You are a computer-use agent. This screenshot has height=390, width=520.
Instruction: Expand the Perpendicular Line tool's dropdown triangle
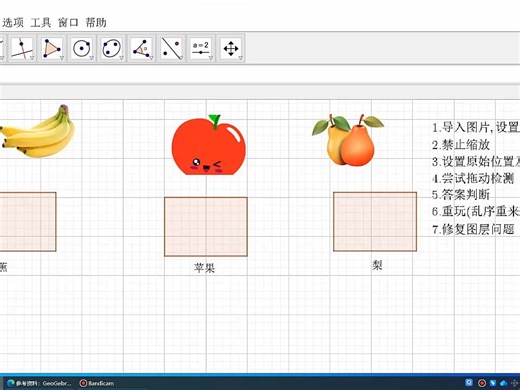click(32, 58)
